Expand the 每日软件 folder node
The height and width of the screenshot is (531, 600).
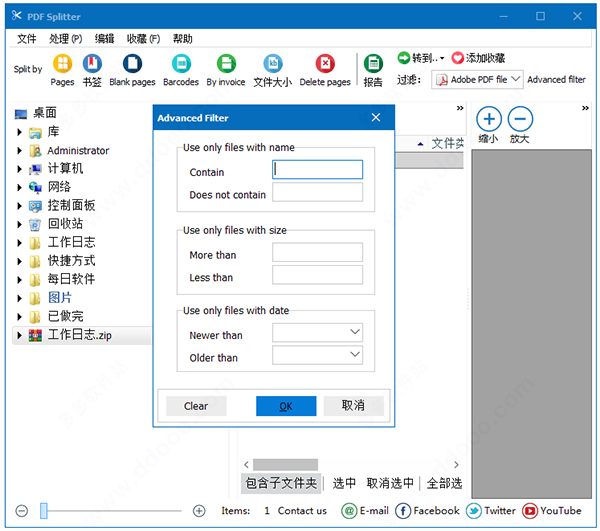click(19, 280)
